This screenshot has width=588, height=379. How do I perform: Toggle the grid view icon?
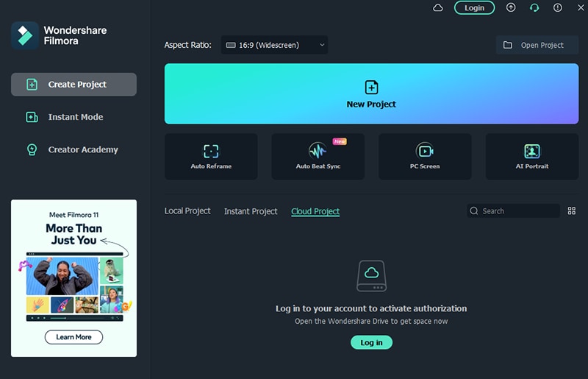(572, 211)
